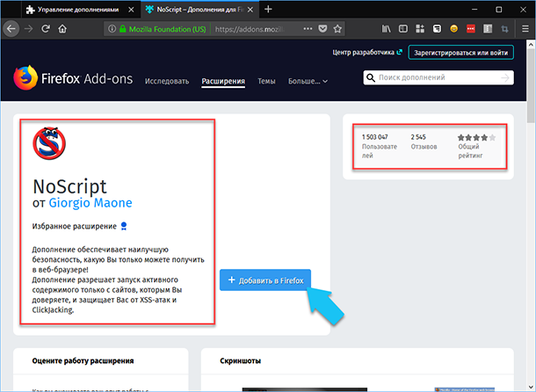Click Mozilla Foundation (US) identity label
This screenshot has width=536, height=392.
point(168,29)
